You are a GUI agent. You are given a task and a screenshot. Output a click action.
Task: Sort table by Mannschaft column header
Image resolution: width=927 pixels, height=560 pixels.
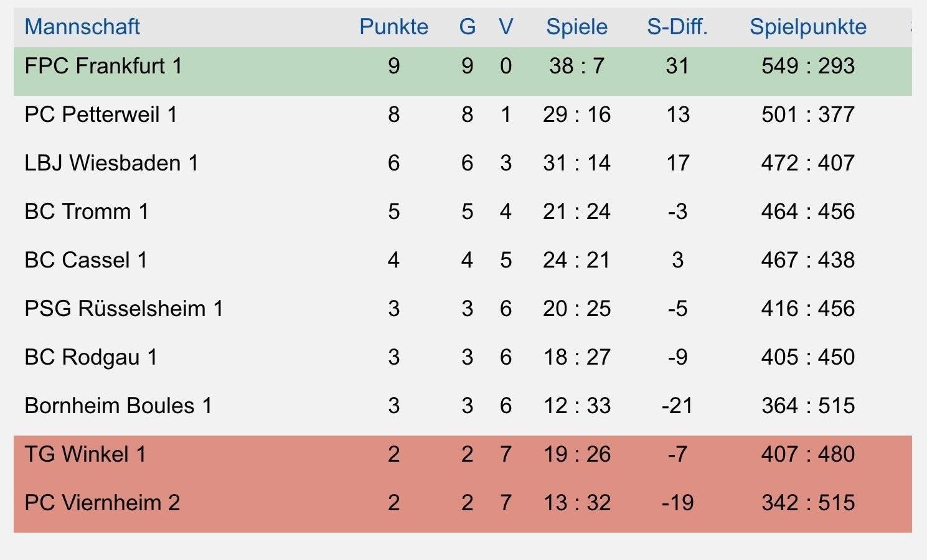point(82,27)
